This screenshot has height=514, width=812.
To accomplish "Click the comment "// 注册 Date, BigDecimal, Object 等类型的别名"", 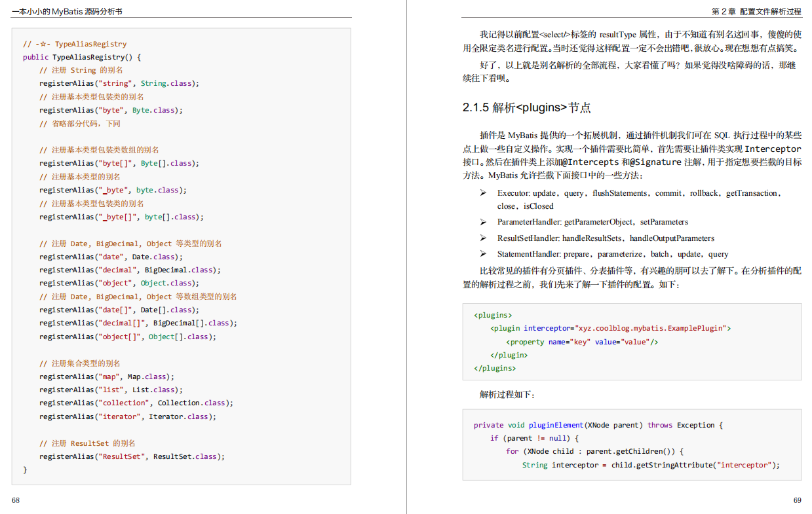I will [x=130, y=243].
